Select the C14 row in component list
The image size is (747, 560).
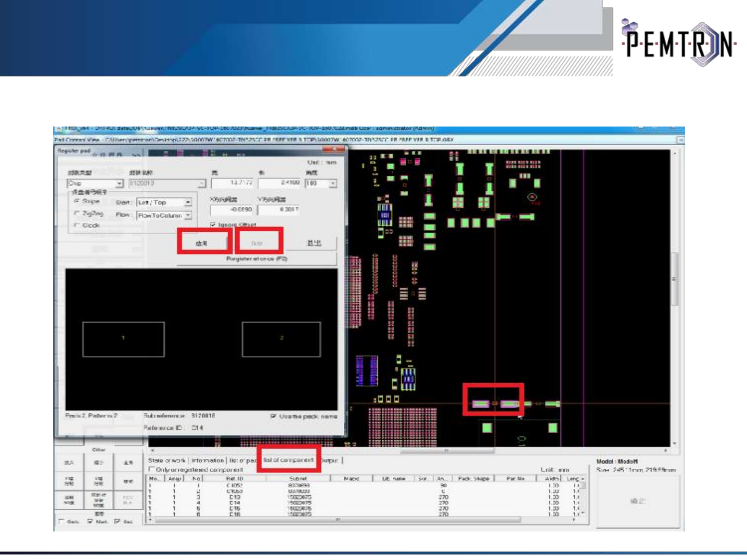[363, 502]
